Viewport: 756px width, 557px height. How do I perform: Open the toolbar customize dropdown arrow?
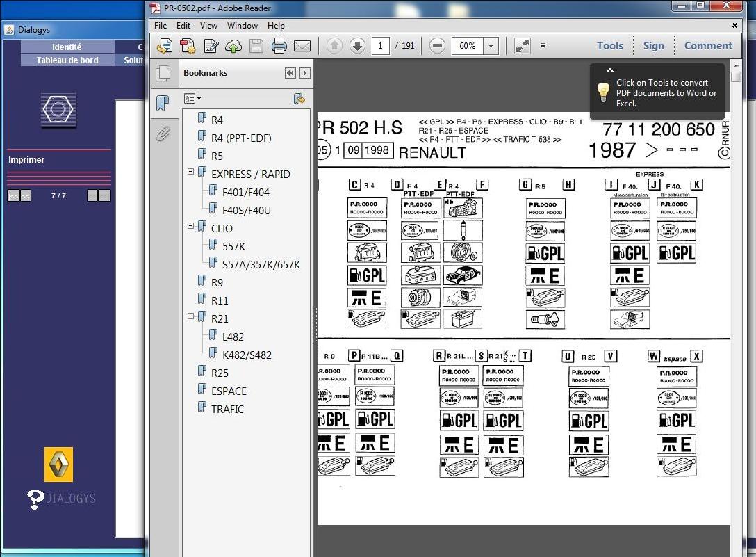(543, 46)
